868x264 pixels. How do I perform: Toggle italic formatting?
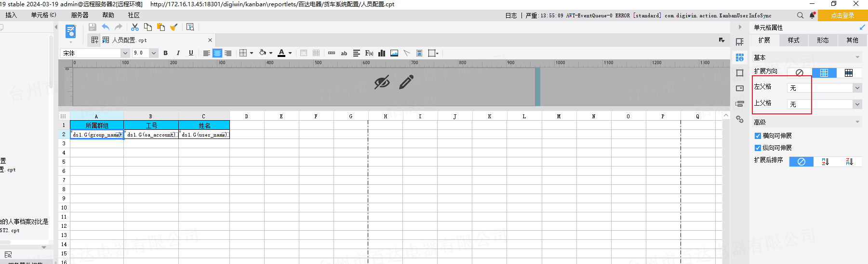pos(178,53)
